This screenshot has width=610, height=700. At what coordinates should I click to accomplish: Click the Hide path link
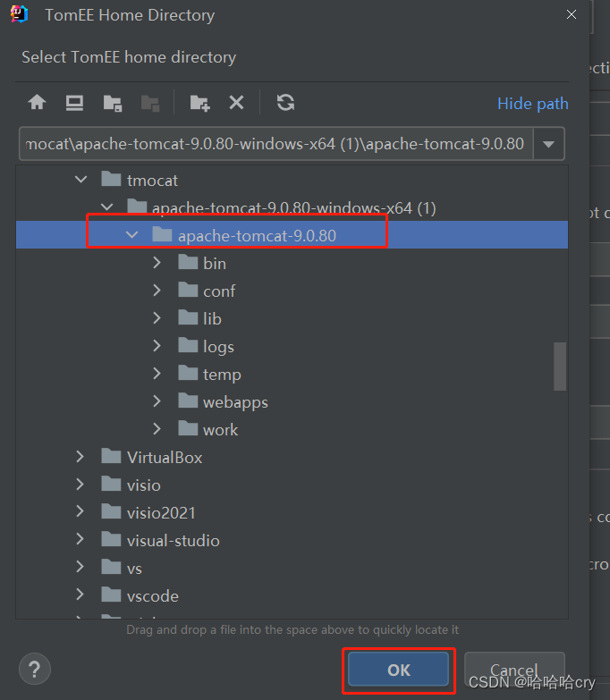(x=533, y=104)
